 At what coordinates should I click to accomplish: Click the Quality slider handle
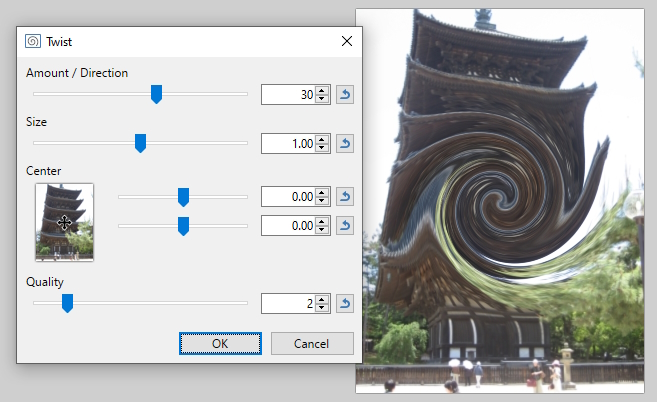(67, 303)
